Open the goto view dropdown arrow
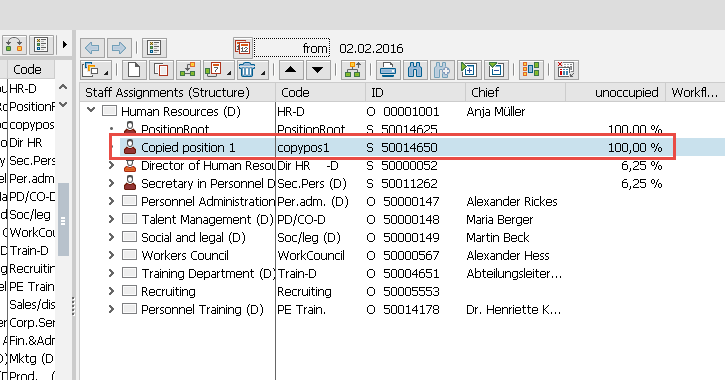Viewport: 725px width, 380px height. pos(106,73)
